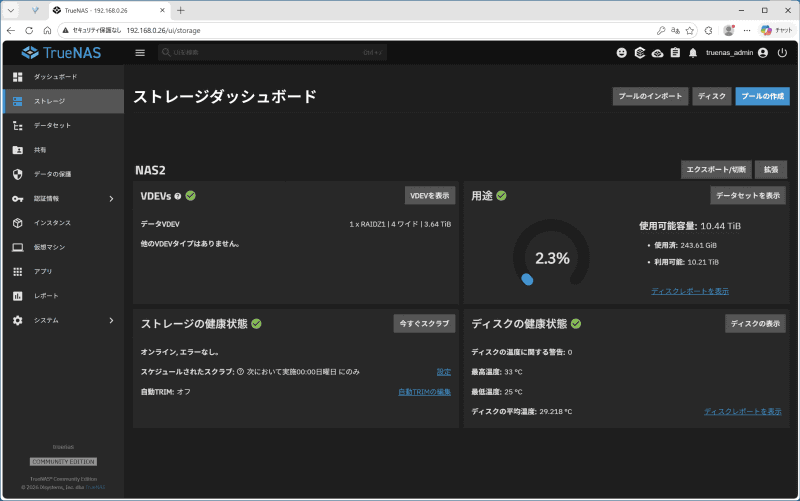The height and width of the screenshot is (501, 800).
Task: Click the browser extensions icon
Action: [x=709, y=31]
